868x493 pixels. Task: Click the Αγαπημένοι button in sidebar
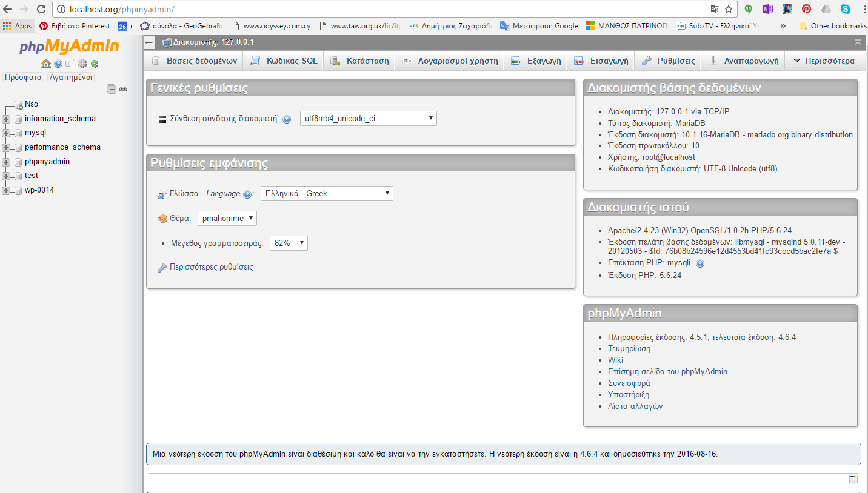(x=71, y=78)
